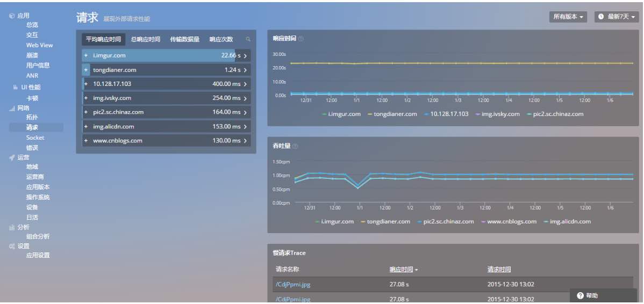Click the question mark icon on 帮助

[581, 296]
